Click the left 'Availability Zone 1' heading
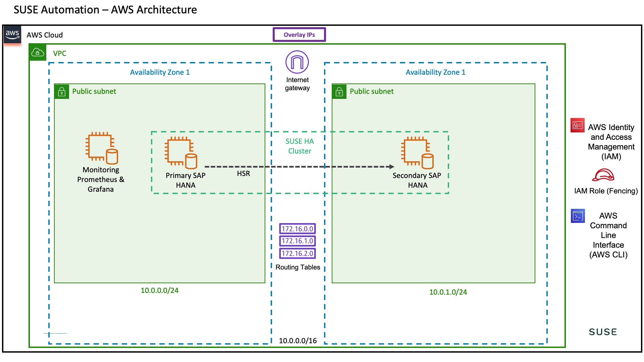The width and height of the screenshot is (644, 362). (160, 72)
